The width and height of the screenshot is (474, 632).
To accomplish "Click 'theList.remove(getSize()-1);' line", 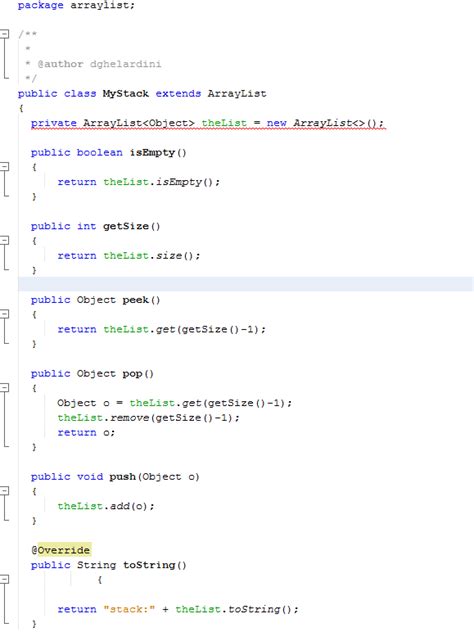I will tap(148, 418).
